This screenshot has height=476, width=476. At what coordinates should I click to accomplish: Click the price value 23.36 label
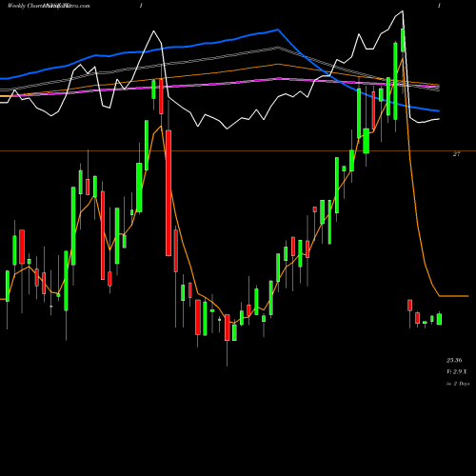pos(454,360)
